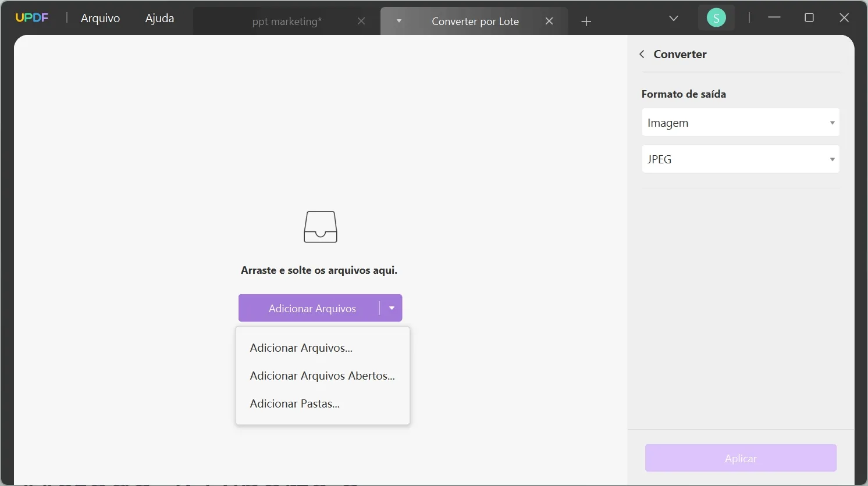Open the tab overview chevron near the avatar
The height and width of the screenshot is (486, 868).
pos(673,18)
